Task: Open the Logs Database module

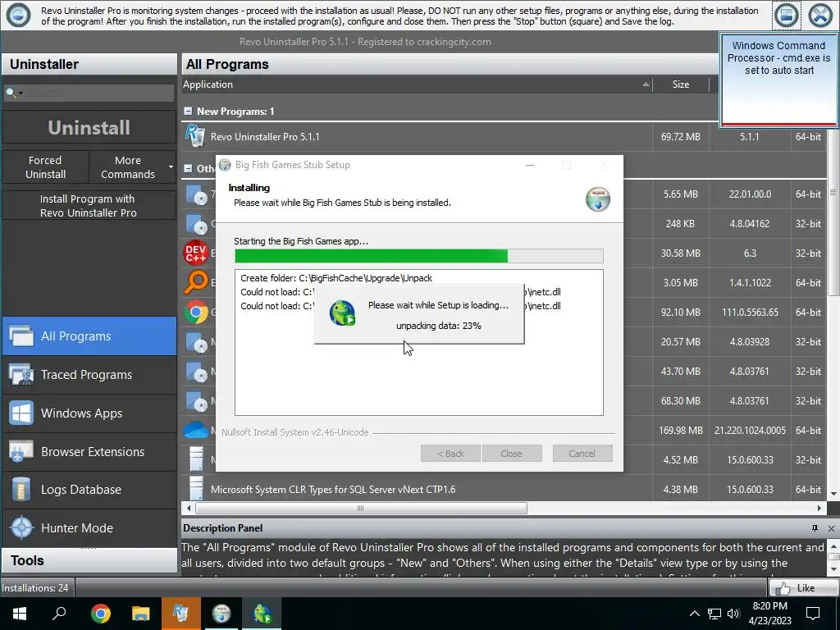Action: pos(89,490)
